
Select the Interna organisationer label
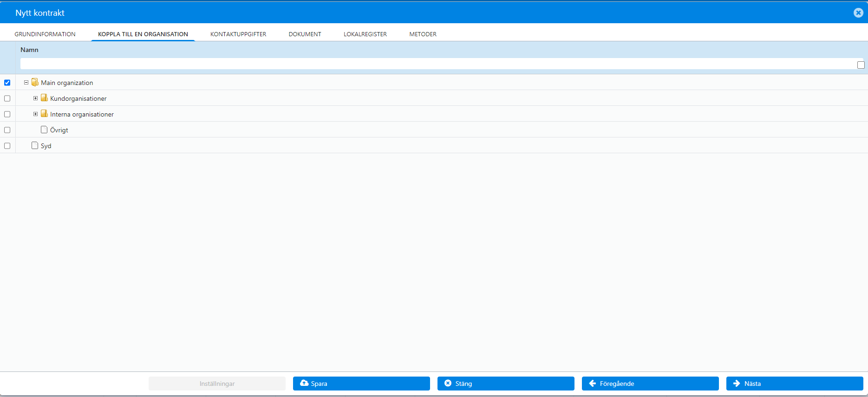[82, 114]
